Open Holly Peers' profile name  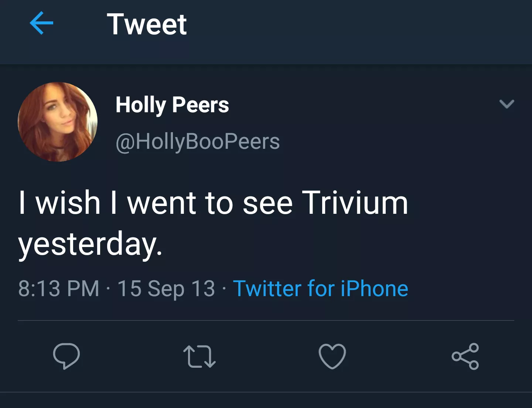(172, 104)
